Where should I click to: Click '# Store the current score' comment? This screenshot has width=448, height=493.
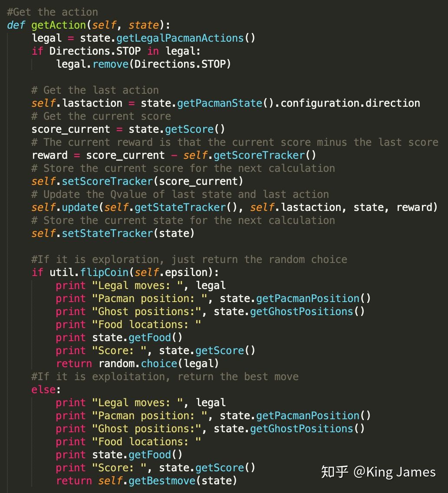click(183, 168)
